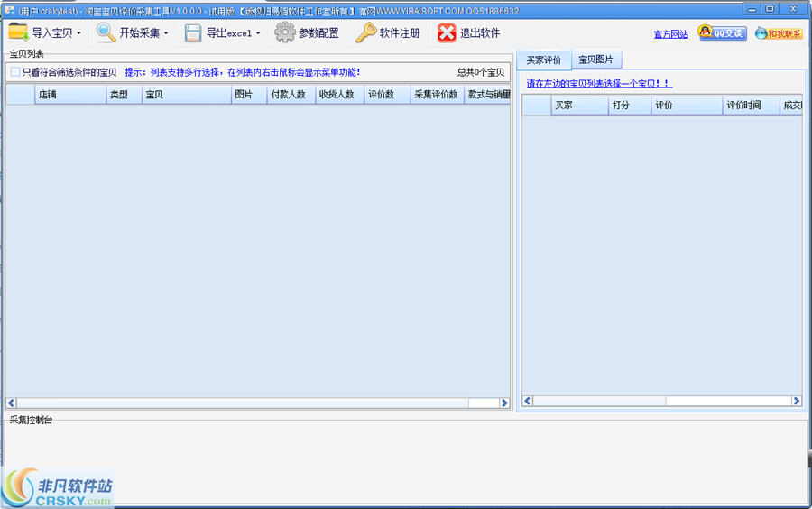812x509 pixels.
Task: Click the 打分 column header
Action: pos(630,105)
